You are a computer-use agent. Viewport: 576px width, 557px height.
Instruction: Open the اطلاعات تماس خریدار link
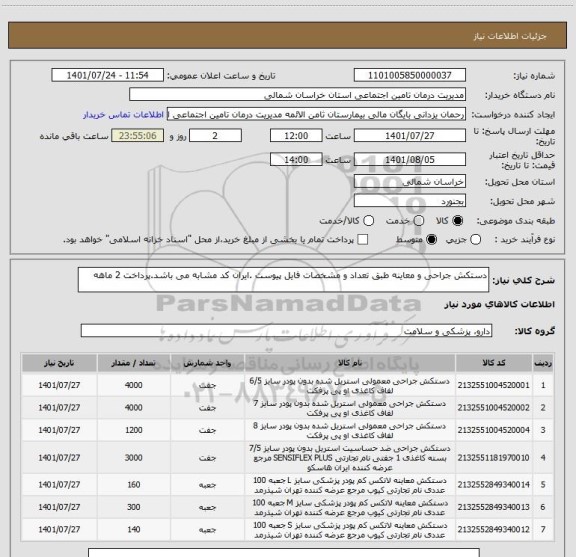coord(123,115)
